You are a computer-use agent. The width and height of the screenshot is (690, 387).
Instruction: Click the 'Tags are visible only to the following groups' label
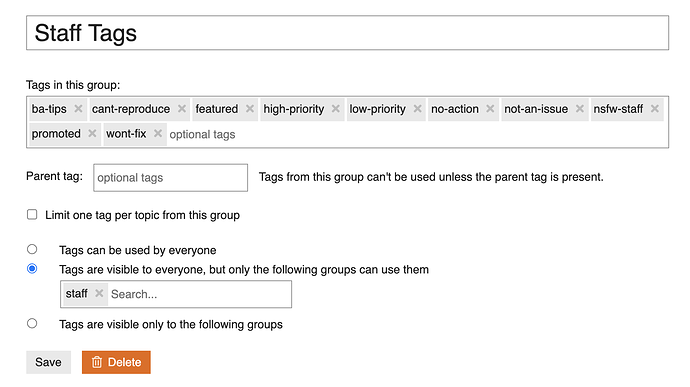(171, 324)
